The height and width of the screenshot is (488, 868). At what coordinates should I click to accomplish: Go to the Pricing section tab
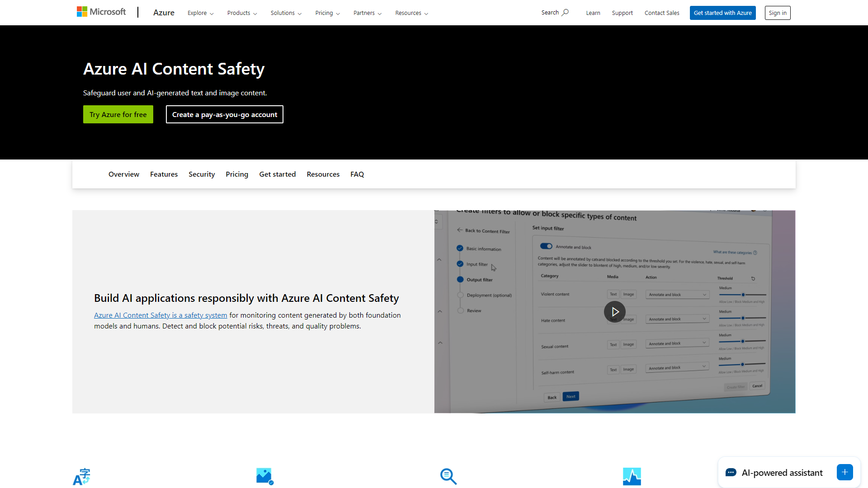click(x=237, y=174)
